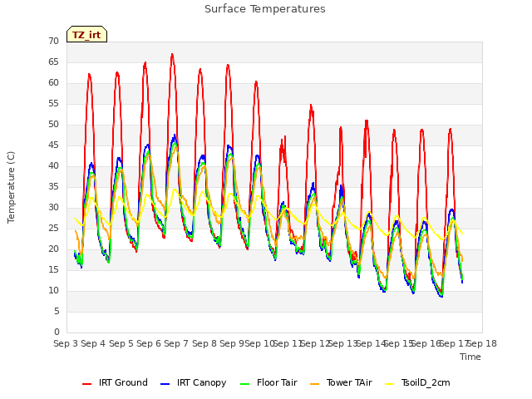Click the Temperature (C) y-axis label
This screenshot has width=532, height=399.
(x=11, y=187)
